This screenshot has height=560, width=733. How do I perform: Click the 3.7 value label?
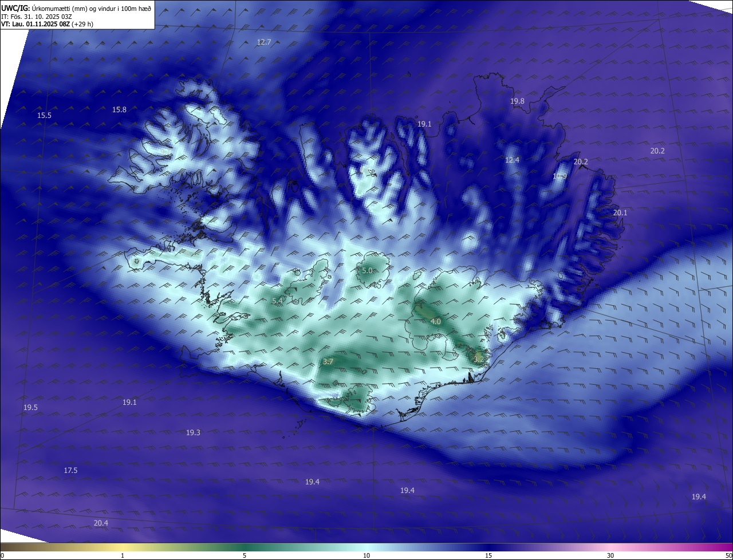[328, 361]
